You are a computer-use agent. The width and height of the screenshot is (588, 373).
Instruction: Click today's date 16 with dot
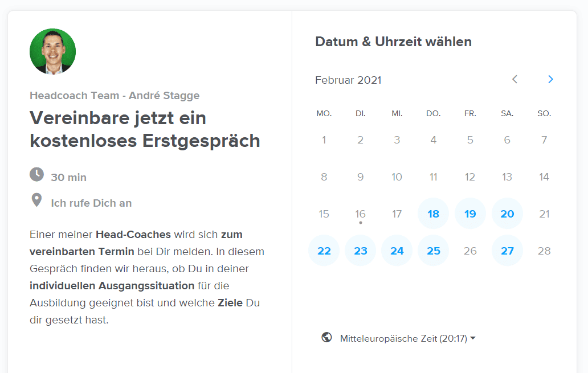360,214
